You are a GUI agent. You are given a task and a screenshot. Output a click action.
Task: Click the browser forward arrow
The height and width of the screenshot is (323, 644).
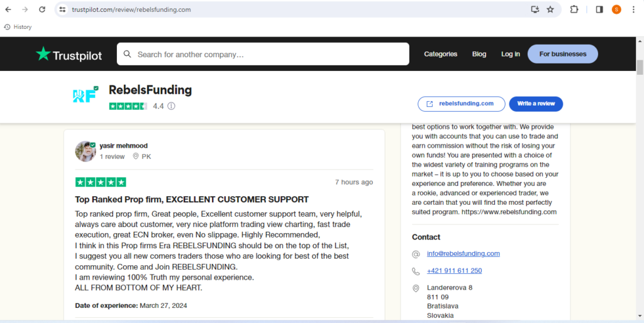[x=25, y=9]
